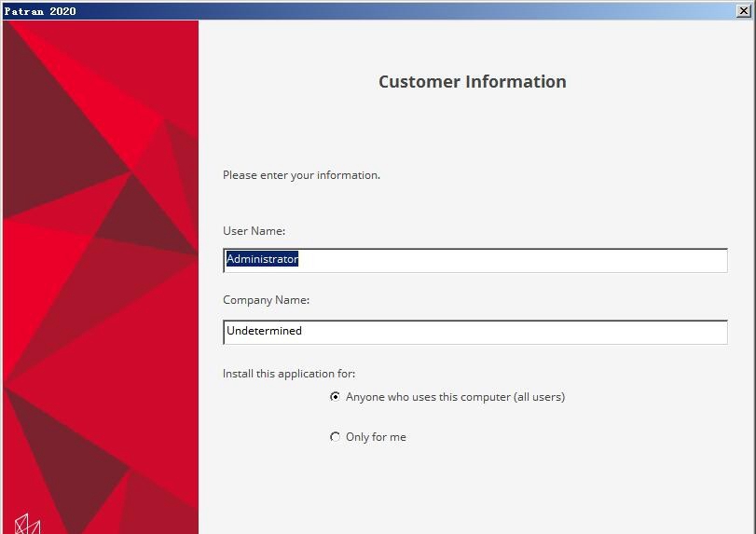
Task: Click the 'Company Name:' label
Action: point(267,300)
